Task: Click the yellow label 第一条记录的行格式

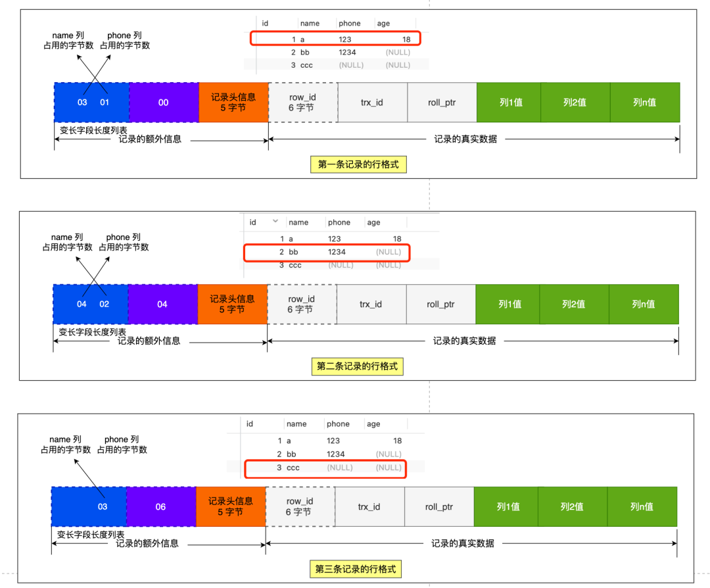Action: point(358,164)
